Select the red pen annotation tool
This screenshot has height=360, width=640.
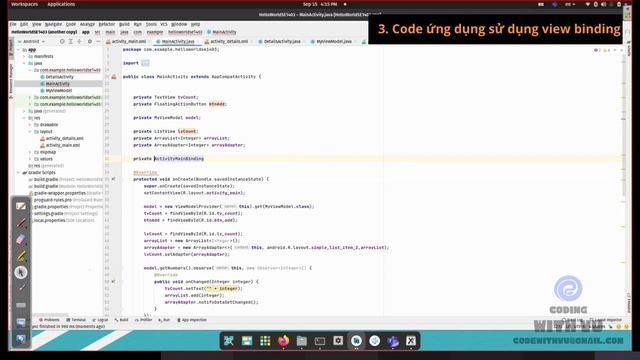[x=21, y=223]
